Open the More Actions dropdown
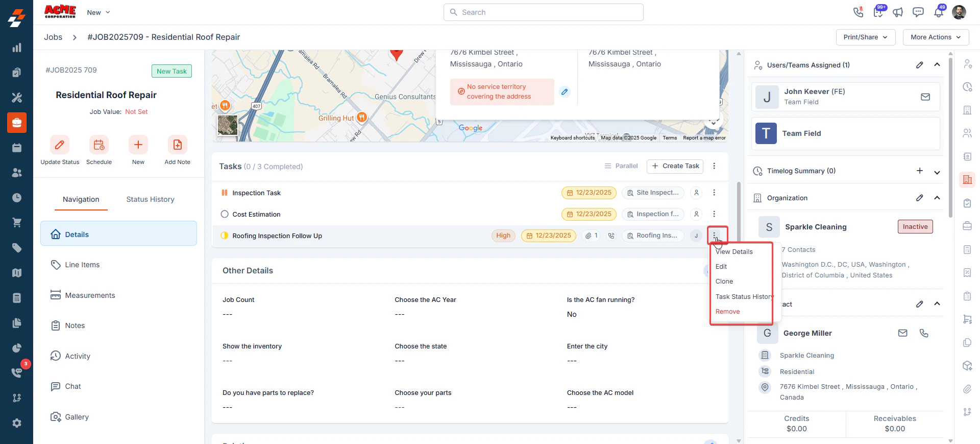The width and height of the screenshot is (980, 444). pos(936,37)
